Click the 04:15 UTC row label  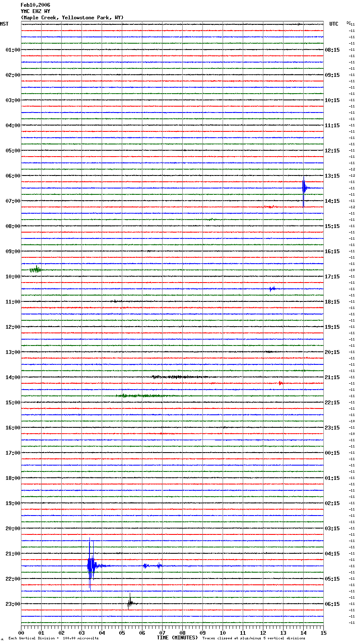332,554
